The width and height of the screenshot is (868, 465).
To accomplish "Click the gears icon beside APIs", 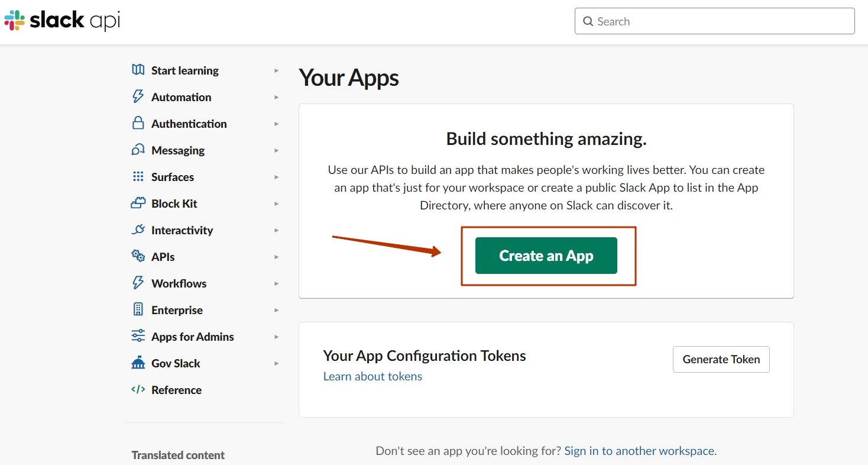I will click(x=138, y=257).
